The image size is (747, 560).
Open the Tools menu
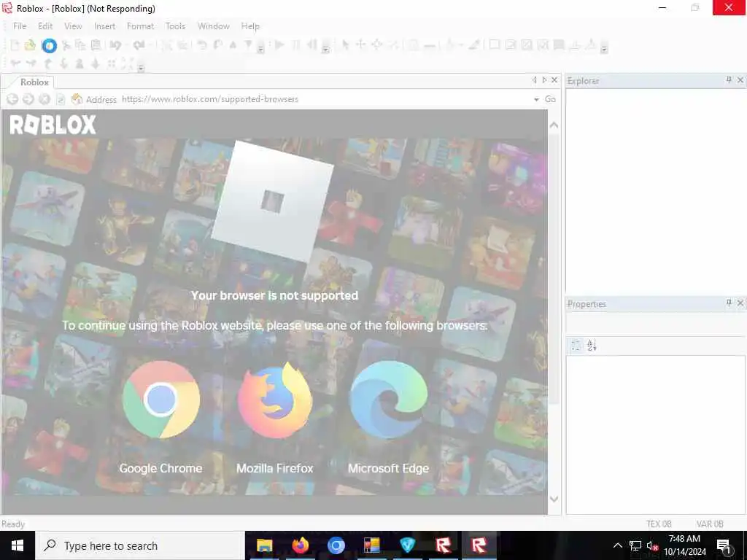tap(175, 26)
